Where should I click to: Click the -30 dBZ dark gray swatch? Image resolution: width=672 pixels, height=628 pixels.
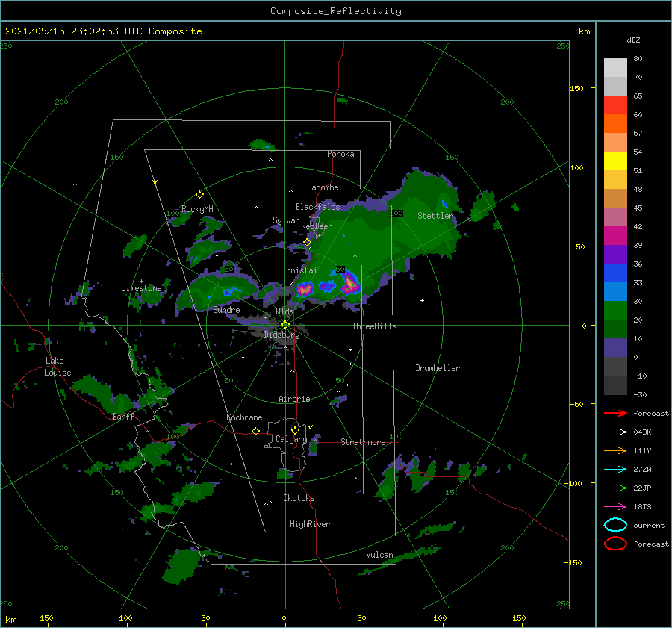pos(615,385)
